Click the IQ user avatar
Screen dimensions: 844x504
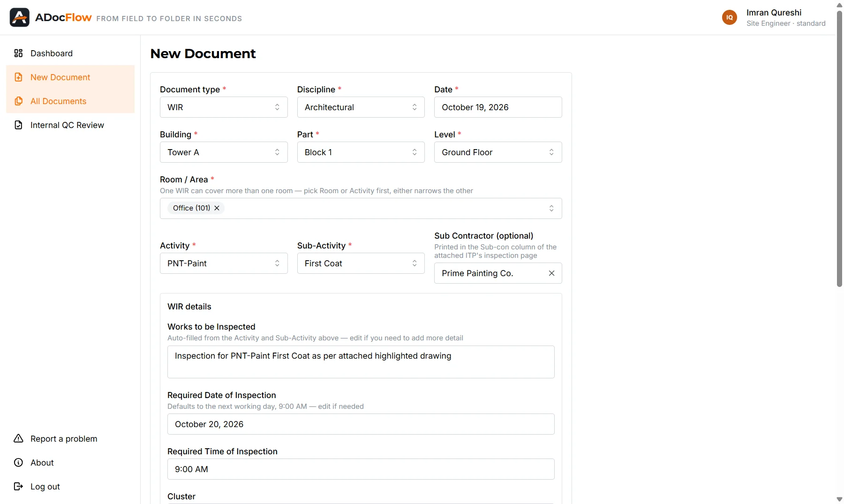[x=730, y=17]
